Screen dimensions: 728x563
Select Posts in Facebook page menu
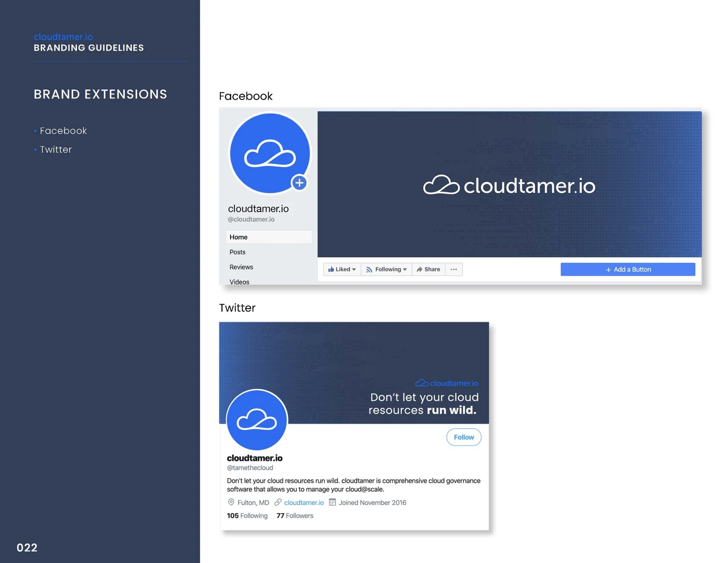tap(237, 252)
